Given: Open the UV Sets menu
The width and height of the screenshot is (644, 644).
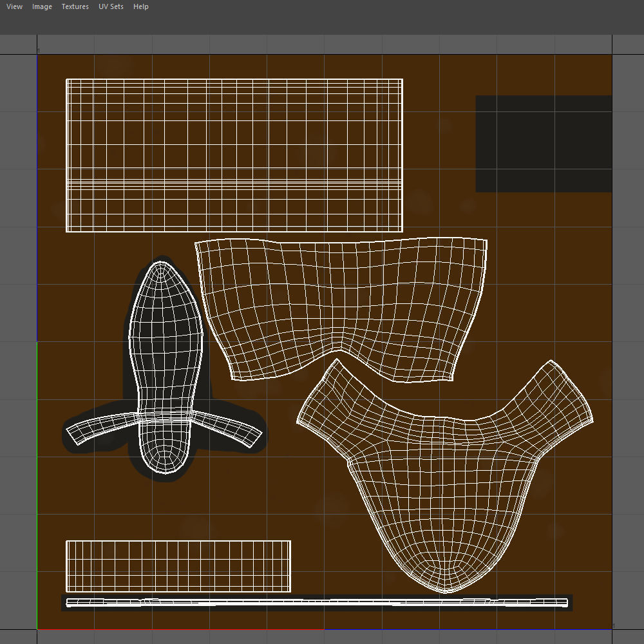Looking at the screenshot, I should click(111, 6).
